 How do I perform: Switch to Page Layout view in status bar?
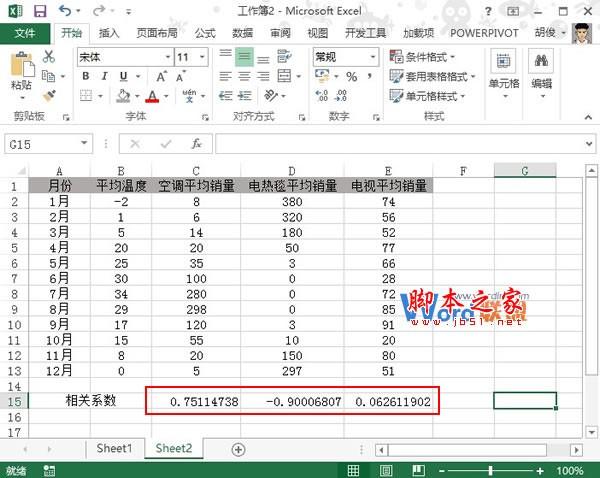(385, 470)
